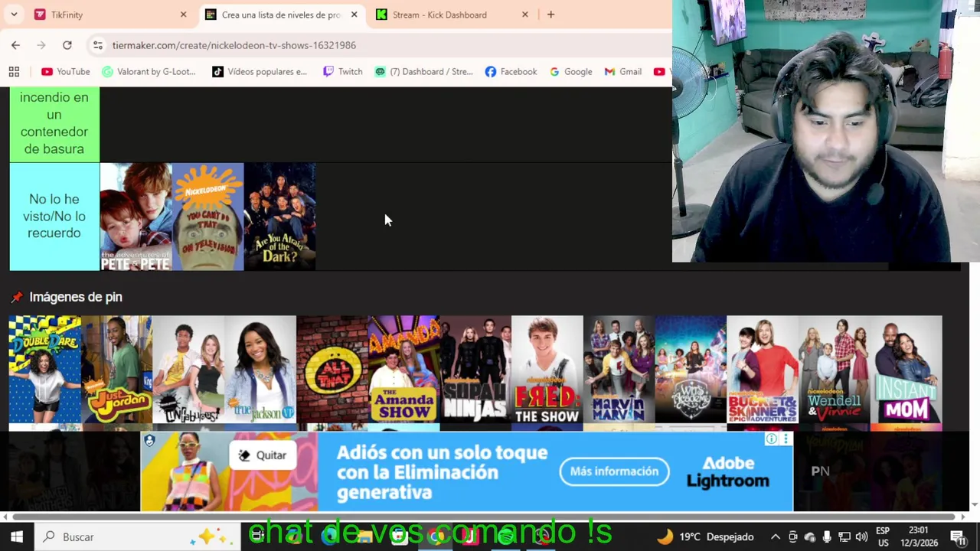Select the Just Jordan show image
The image size is (980, 551).
tap(116, 369)
